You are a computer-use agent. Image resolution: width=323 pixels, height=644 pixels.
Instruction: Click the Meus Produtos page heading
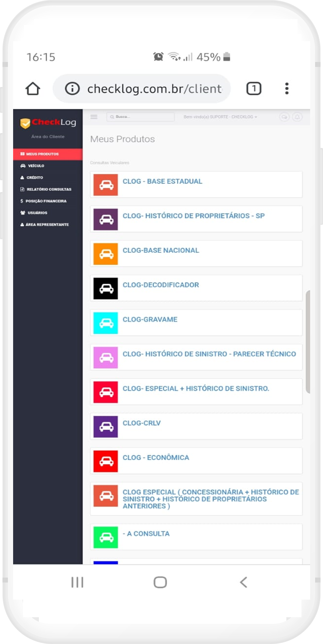[x=122, y=139]
